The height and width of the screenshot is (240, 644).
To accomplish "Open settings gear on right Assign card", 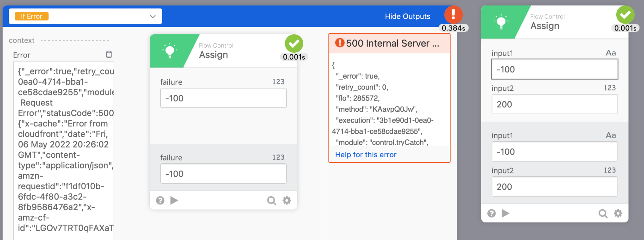I will (618, 213).
